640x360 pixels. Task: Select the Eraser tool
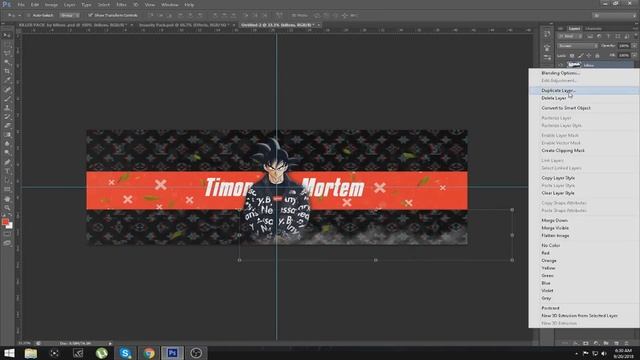point(7,126)
